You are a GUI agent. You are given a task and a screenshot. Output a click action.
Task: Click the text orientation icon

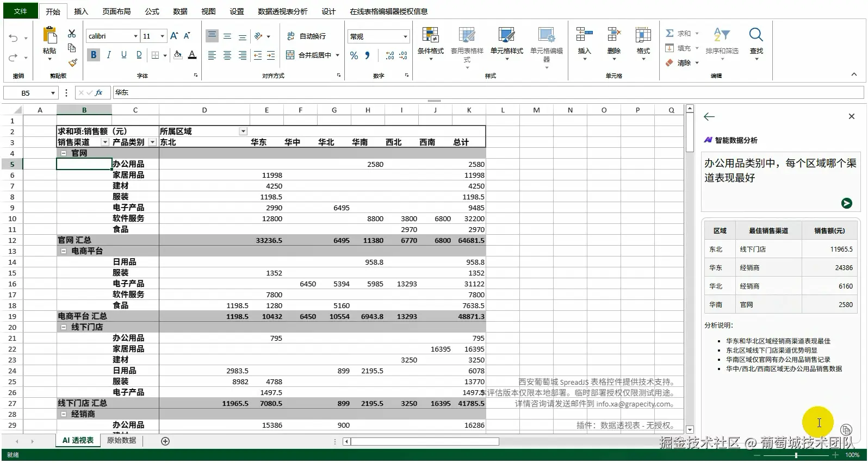(258, 36)
